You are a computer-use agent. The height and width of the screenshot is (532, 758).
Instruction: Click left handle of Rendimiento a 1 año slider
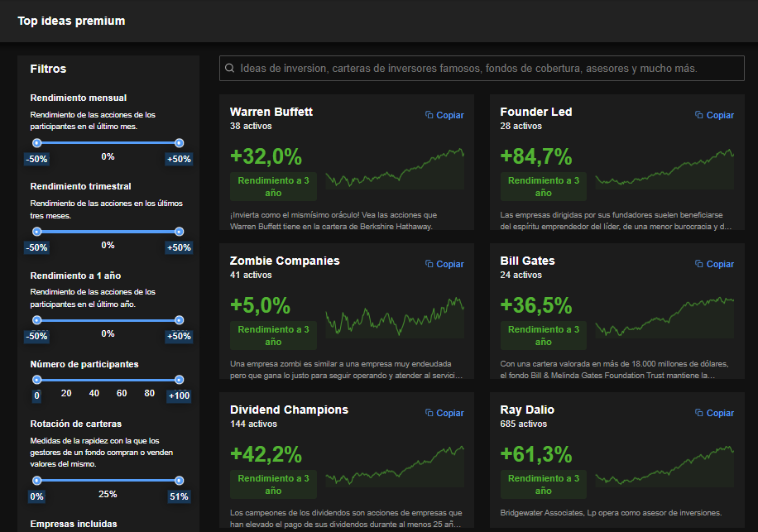tap(36, 320)
